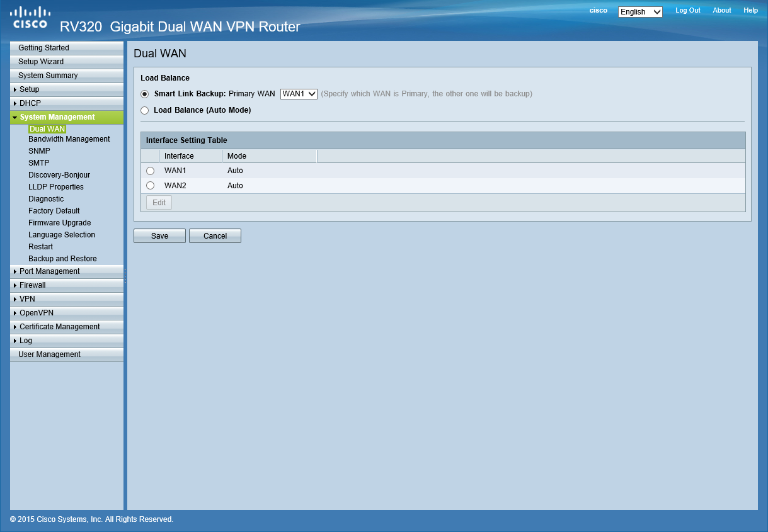Open Language Selection page
Viewport: 768px width, 532px height.
click(62, 235)
